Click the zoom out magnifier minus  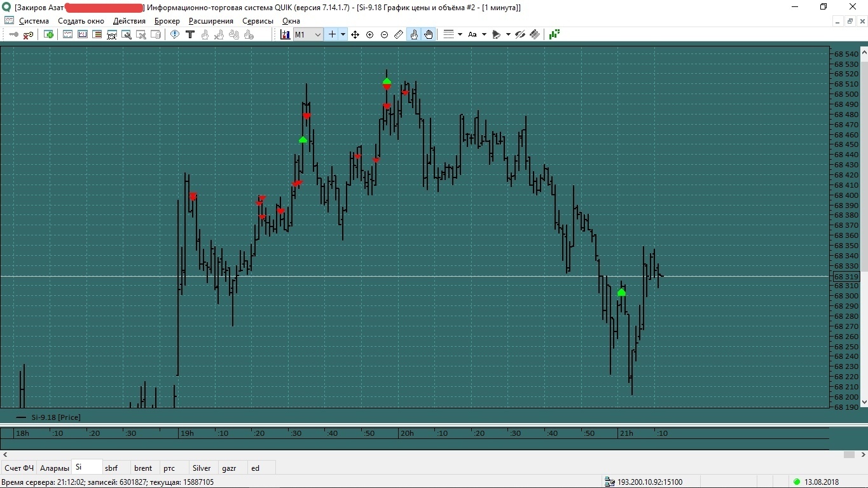tap(385, 34)
